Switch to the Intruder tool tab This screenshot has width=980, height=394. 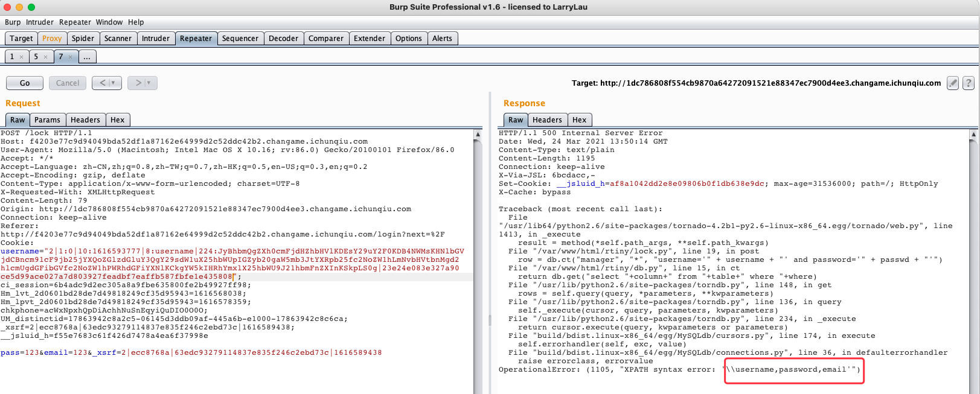156,38
